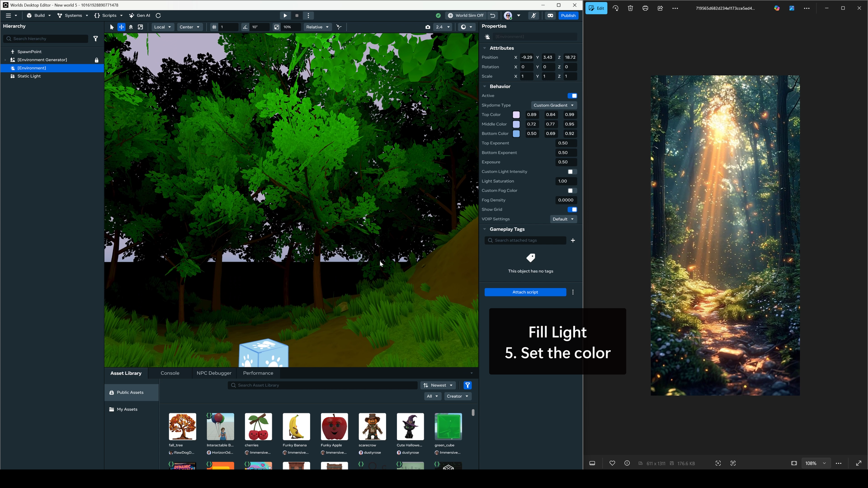Image resolution: width=868 pixels, height=488 pixels.
Task: Switch to the Console tab
Action: pos(170,373)
